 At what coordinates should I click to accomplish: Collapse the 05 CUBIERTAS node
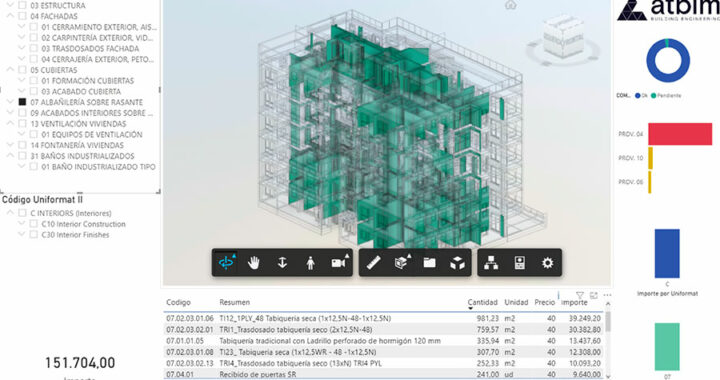pos(10,70)
